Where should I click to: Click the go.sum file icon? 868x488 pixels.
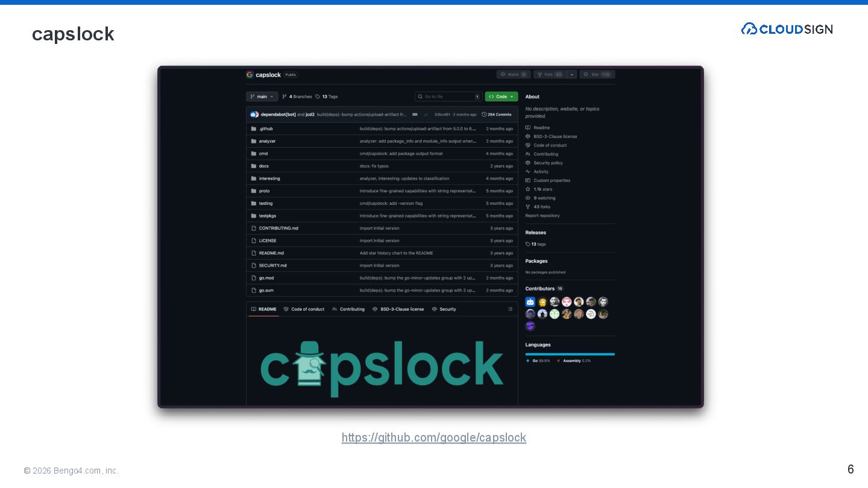pos(254,290)
